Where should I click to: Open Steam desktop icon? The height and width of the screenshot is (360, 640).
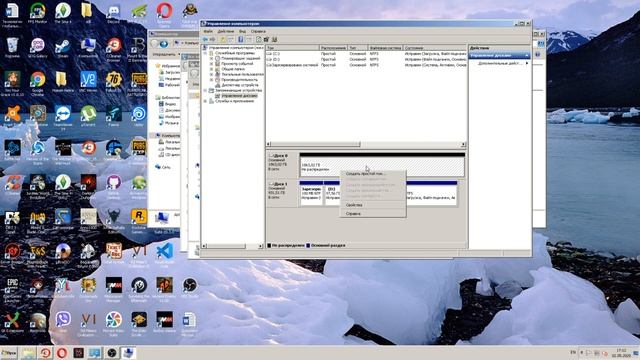pos(63,47)
